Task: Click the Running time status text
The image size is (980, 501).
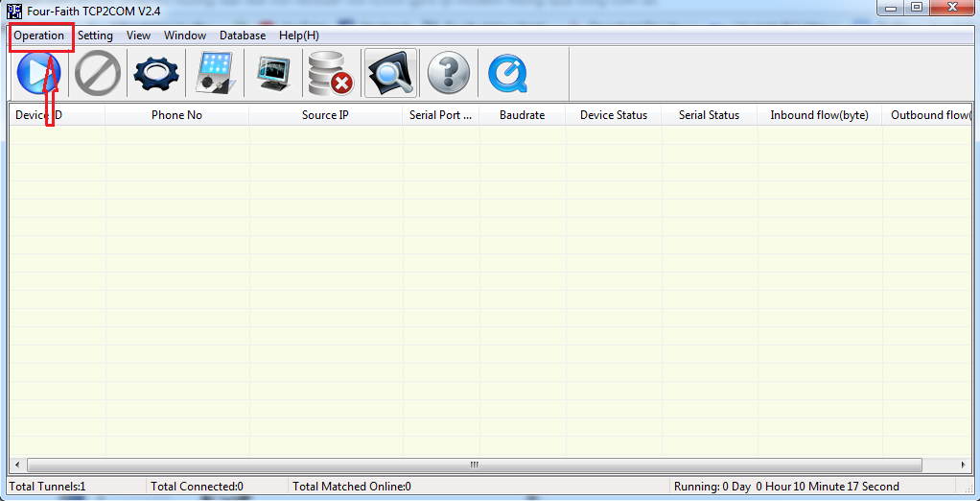Action: [786, 486]
